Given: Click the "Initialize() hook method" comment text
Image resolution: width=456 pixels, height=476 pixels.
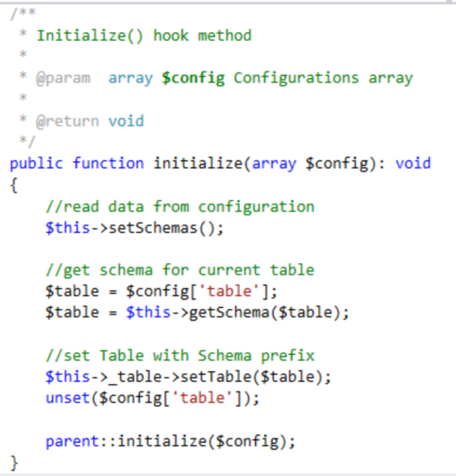Looking at the screenshot, I should coord(144,35).
